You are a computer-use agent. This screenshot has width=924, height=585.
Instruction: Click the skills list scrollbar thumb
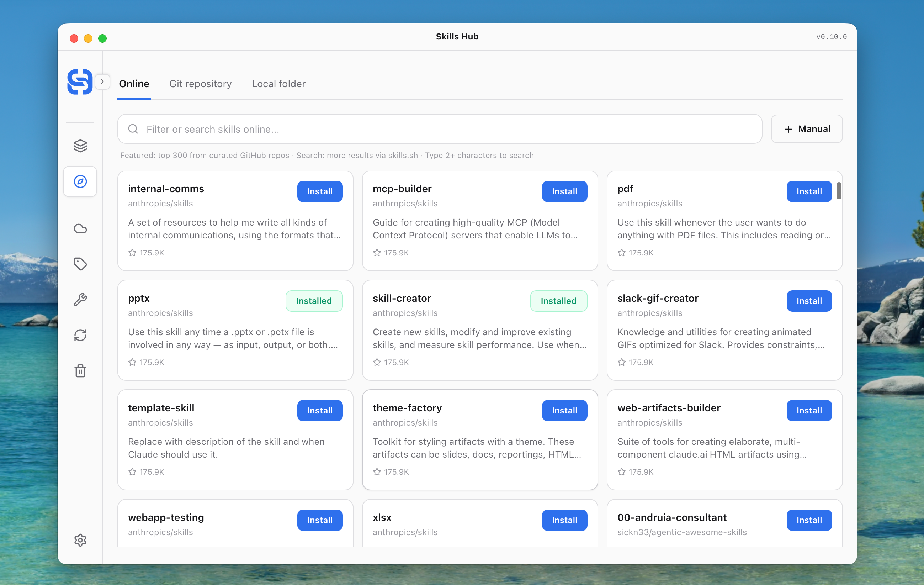tap(839, 191)
